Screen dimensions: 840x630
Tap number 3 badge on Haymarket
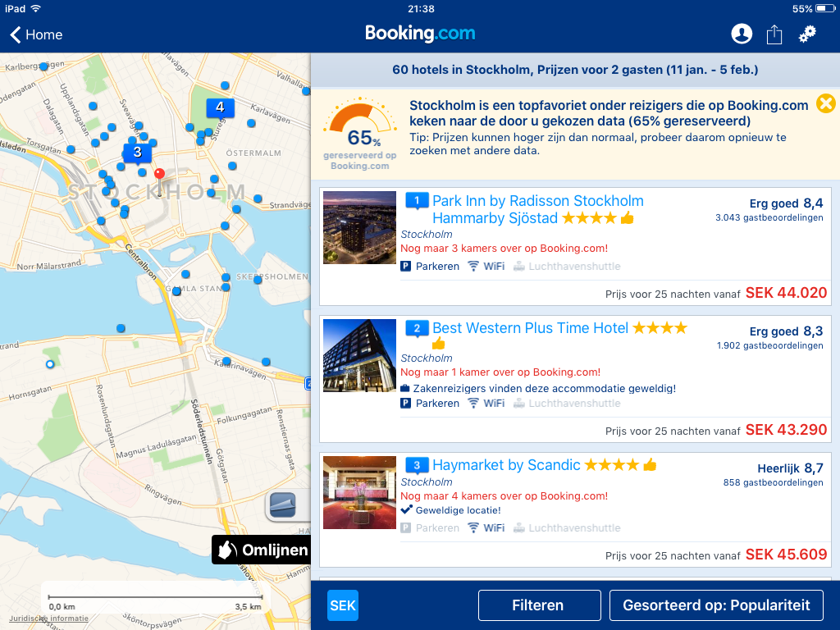coord(417,465)
